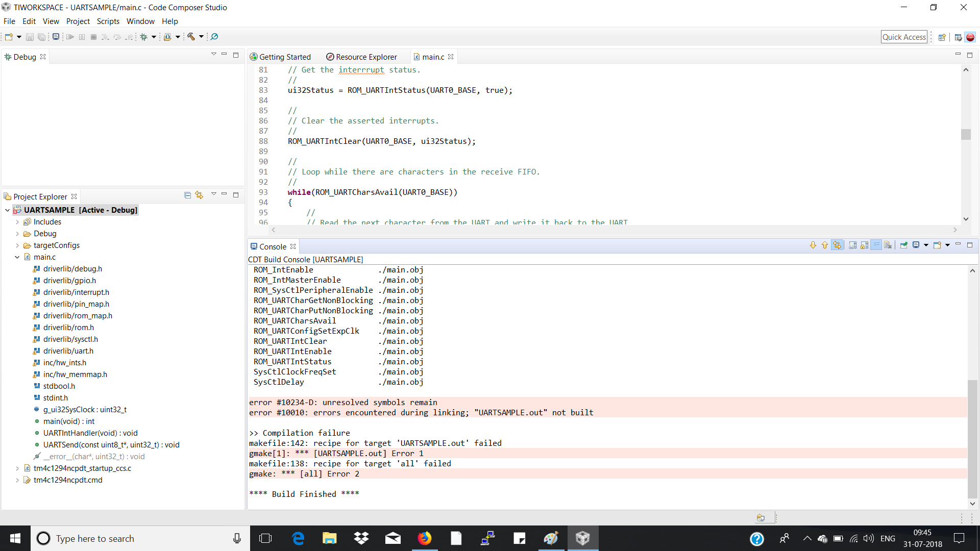Click the Search/Quick Access icon

point(904,36)
